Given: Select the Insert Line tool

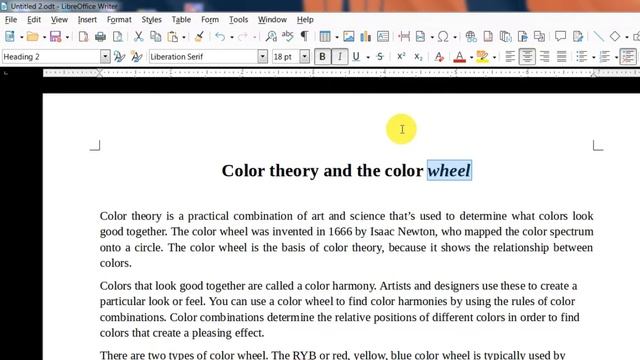Looking at the screenshot, I should (598, 37).
